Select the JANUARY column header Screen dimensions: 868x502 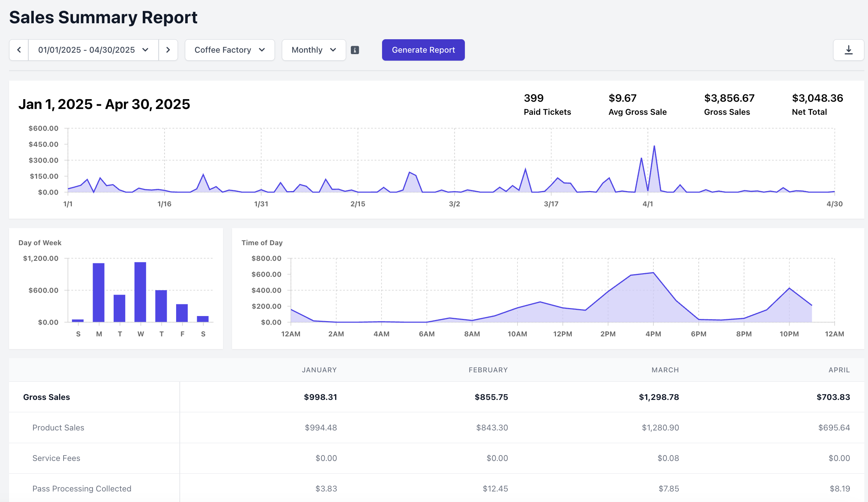[319, 370]
